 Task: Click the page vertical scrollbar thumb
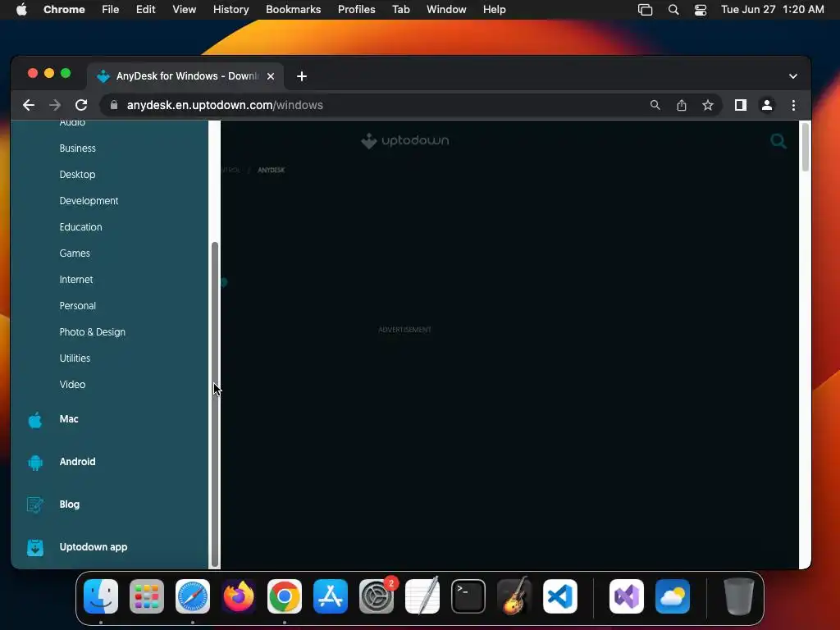point(805,146)
